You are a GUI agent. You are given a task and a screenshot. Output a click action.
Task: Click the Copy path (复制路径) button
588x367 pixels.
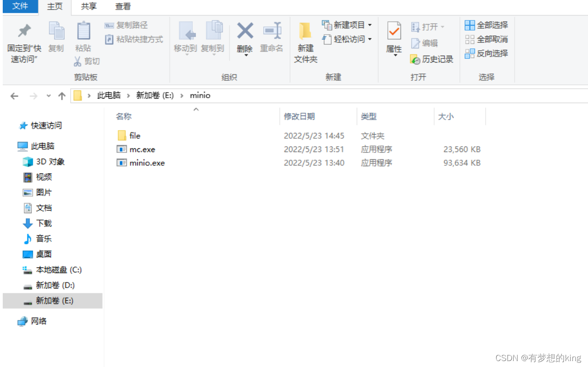(x=126, y=25)
